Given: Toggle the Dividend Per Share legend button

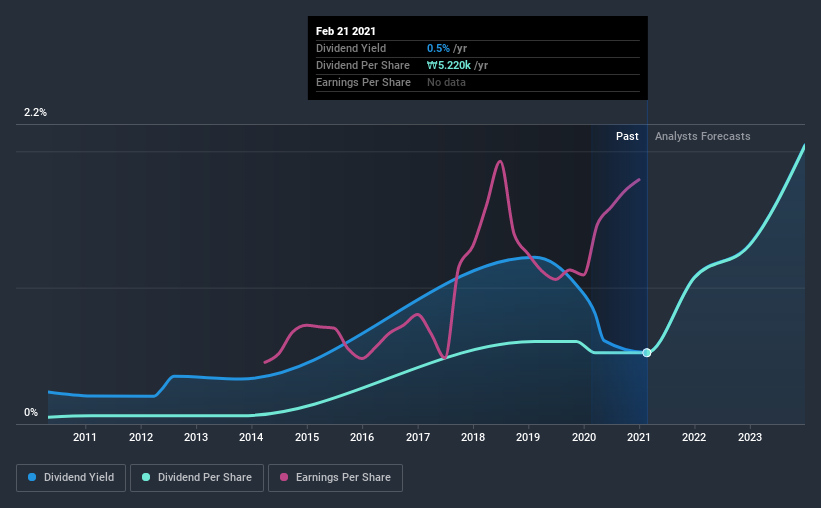Looking at the screenshot, I should coord(197,478).
